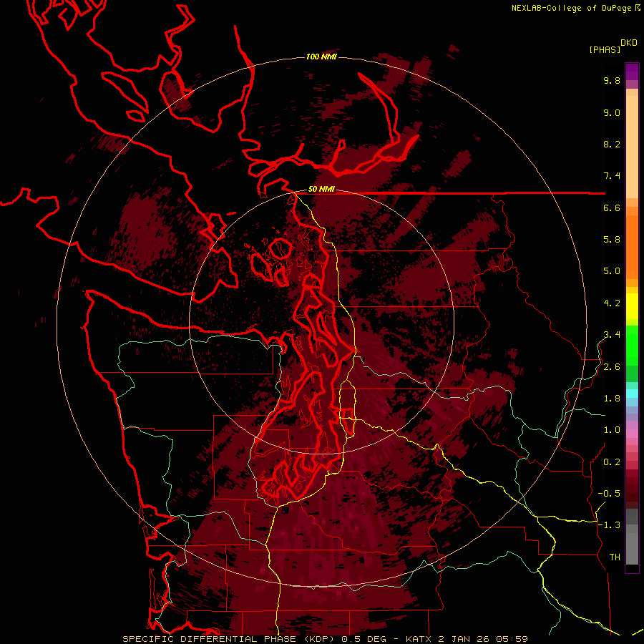Click the TH label on the scale
Screen dimensions: 644x644
615,557
